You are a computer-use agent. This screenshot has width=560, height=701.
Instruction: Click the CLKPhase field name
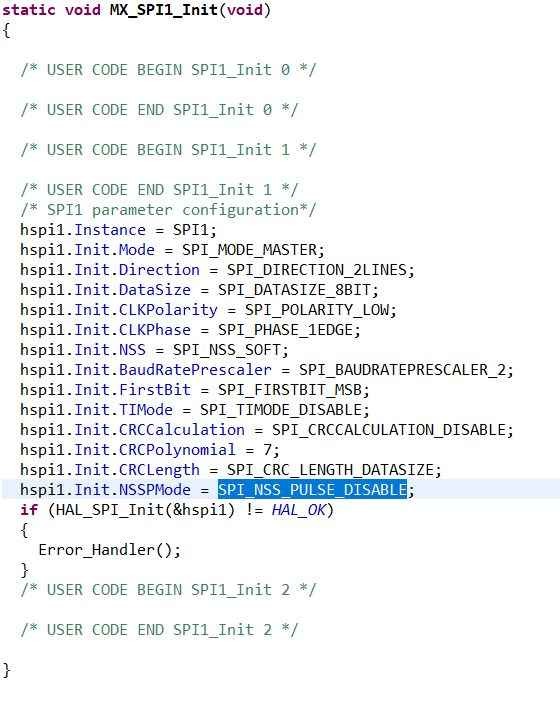coord(155,330)
